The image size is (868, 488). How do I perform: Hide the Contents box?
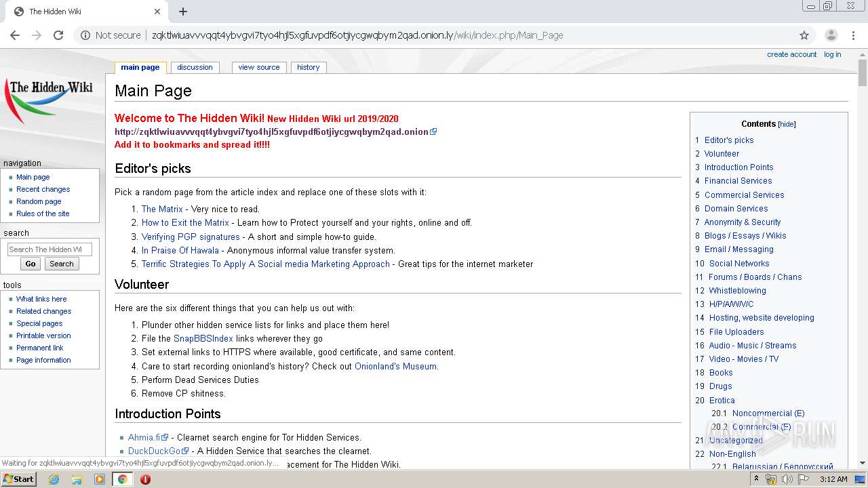pyautogui.click(x=787, y=125)
